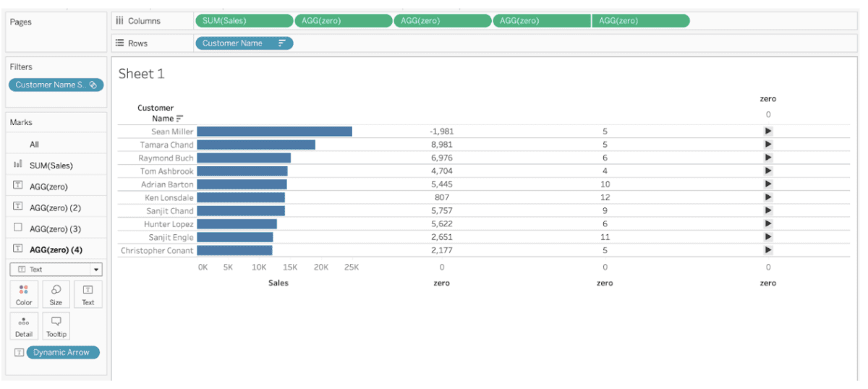
Task: Click the Columns shelf icon
Action: tap(119, 21)
